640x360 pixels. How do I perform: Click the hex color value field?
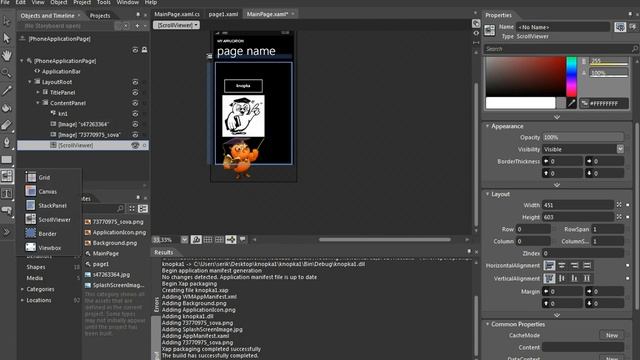(604, 104)
